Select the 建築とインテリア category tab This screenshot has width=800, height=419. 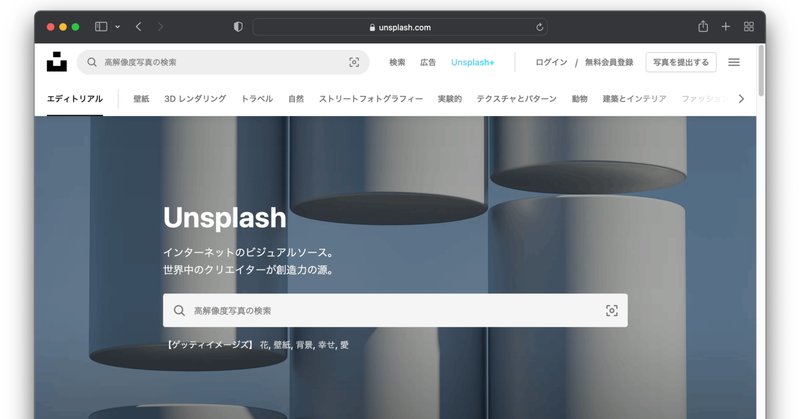634,99
